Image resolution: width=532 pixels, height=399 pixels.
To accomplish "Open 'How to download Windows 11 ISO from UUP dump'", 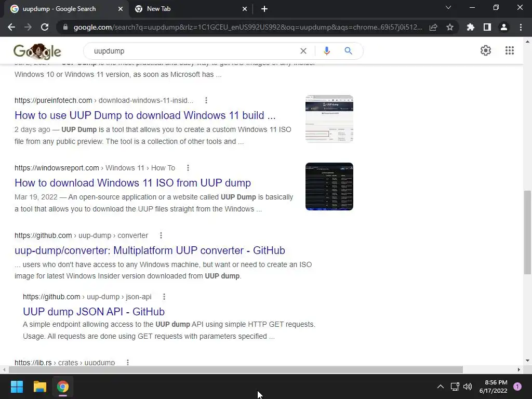I will point(132,183).
